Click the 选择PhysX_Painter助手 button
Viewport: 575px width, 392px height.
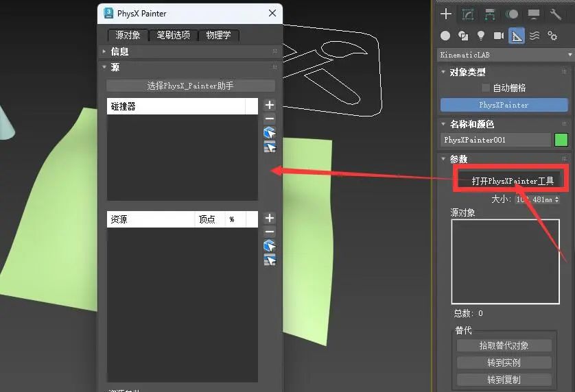click(x=191, y=86)
